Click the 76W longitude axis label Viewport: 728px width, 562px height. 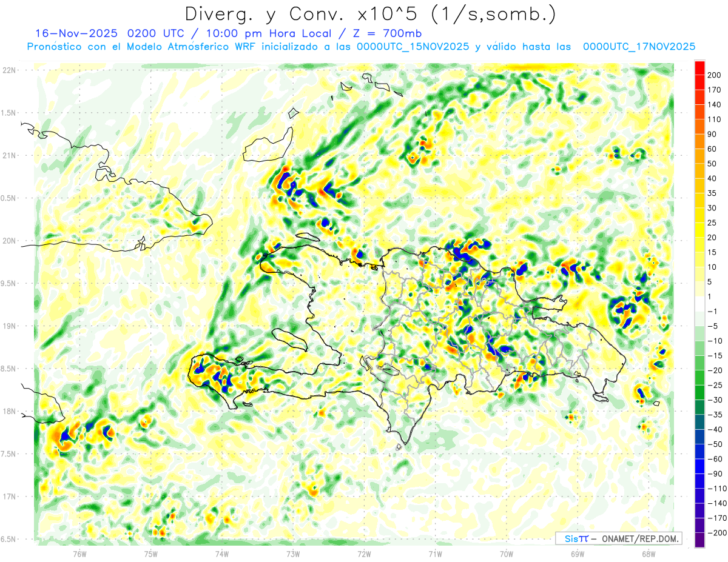[x=79, y=554]
